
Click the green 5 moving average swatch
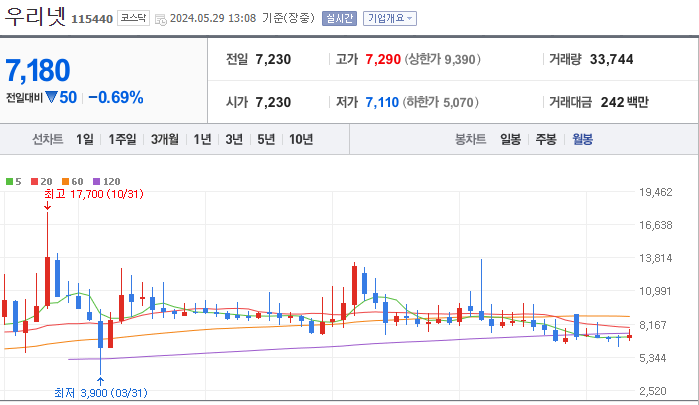(9, 182)
